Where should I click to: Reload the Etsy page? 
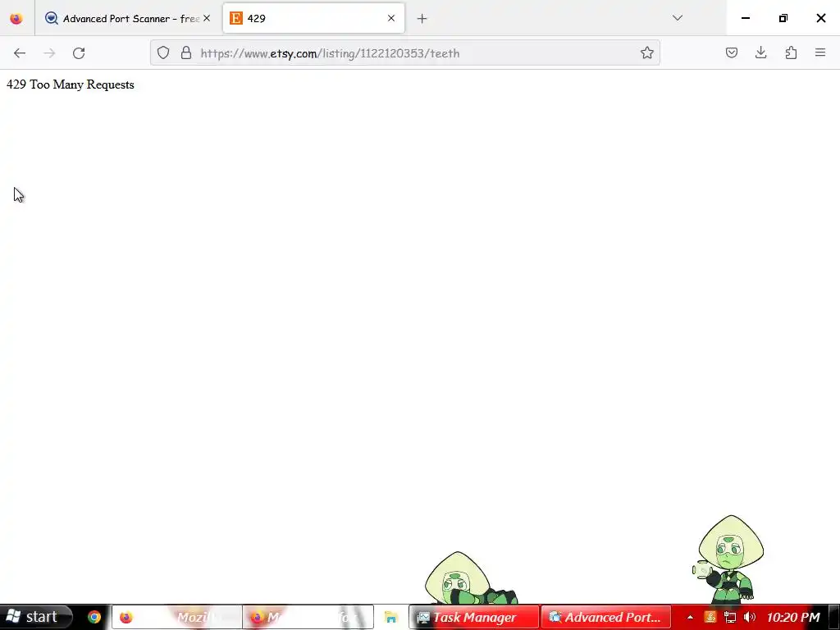tap(79, 53)
